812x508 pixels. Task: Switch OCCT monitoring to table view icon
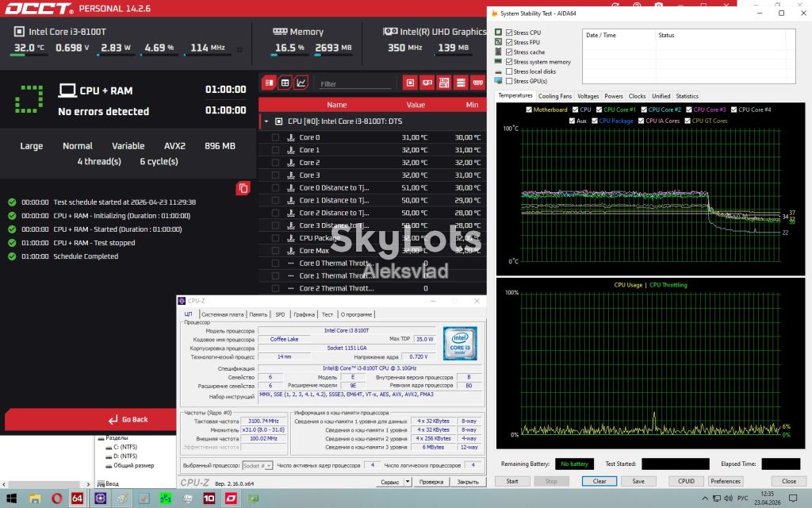click(285, 83)
